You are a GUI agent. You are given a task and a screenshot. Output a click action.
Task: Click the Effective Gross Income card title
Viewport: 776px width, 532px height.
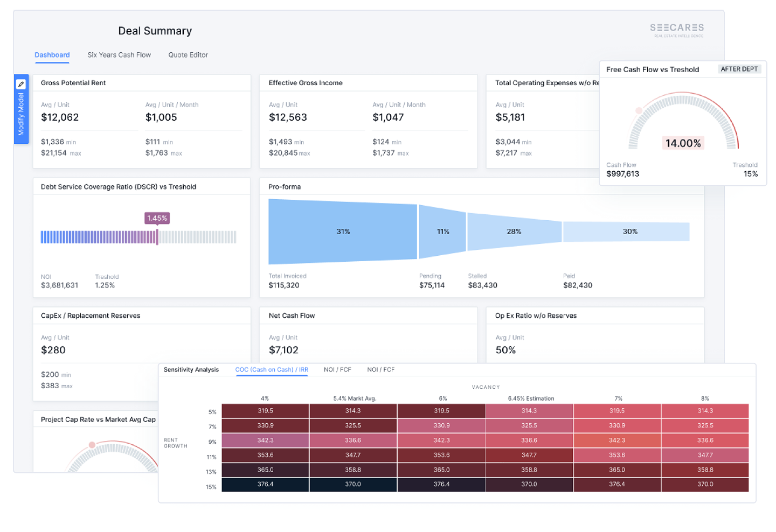coord(306,83)
